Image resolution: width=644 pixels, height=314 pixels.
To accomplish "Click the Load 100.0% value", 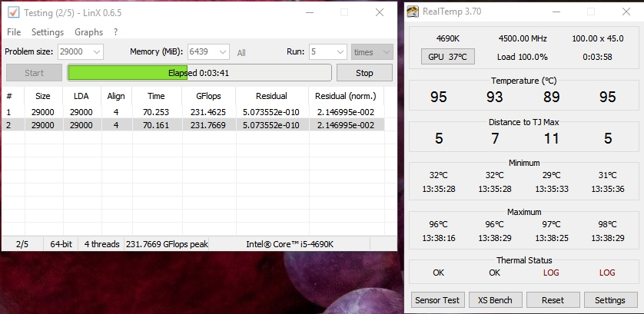I will 523,57.
